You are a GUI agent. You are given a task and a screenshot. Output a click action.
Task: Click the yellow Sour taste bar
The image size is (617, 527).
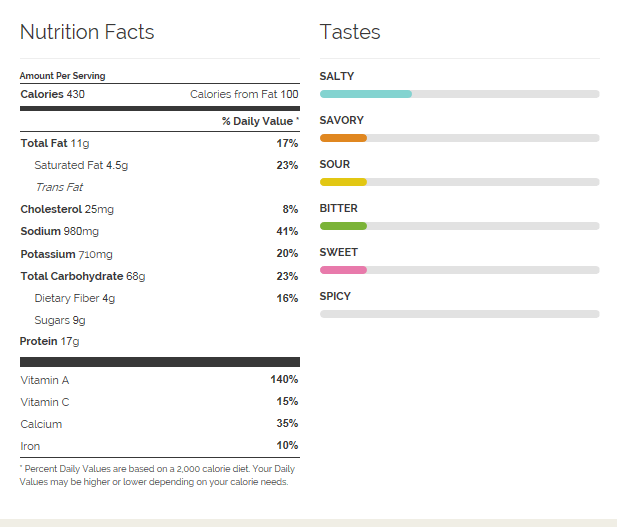pyautogui.click(x=343, y=182)
